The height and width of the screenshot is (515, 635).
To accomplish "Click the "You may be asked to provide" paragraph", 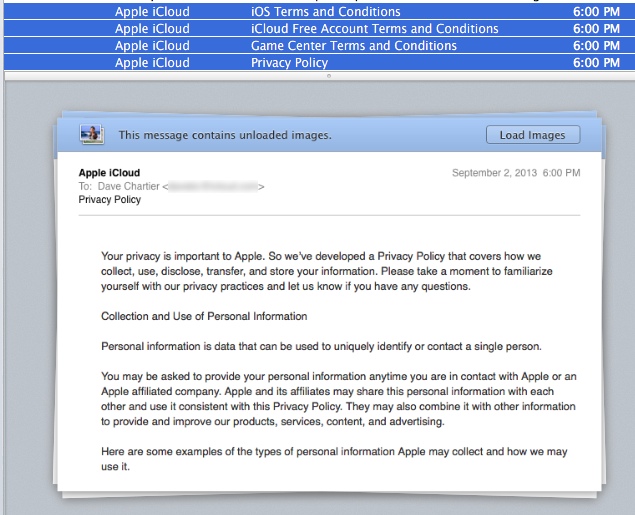I will point(339,399).
